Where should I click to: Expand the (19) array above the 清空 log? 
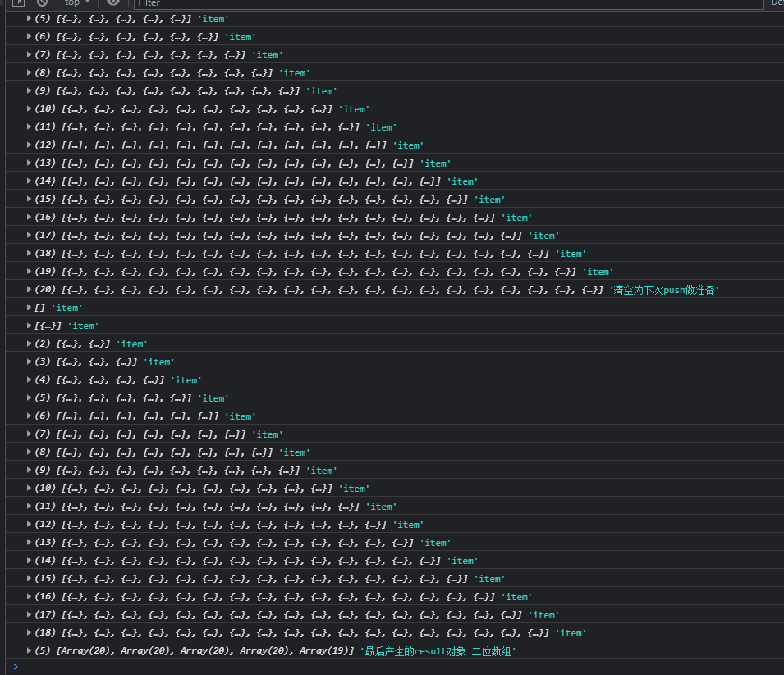click(x=29, y=272)
